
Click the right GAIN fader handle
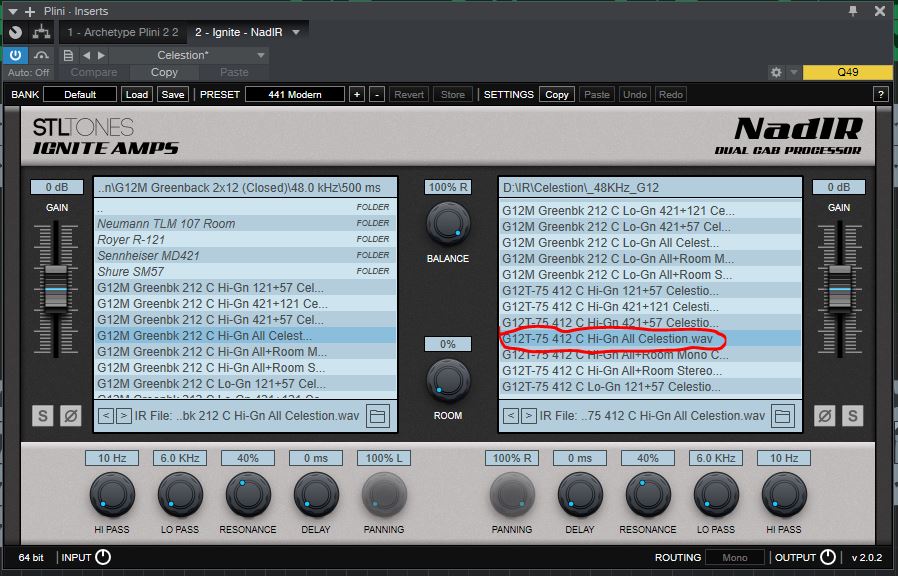point(840,289)
